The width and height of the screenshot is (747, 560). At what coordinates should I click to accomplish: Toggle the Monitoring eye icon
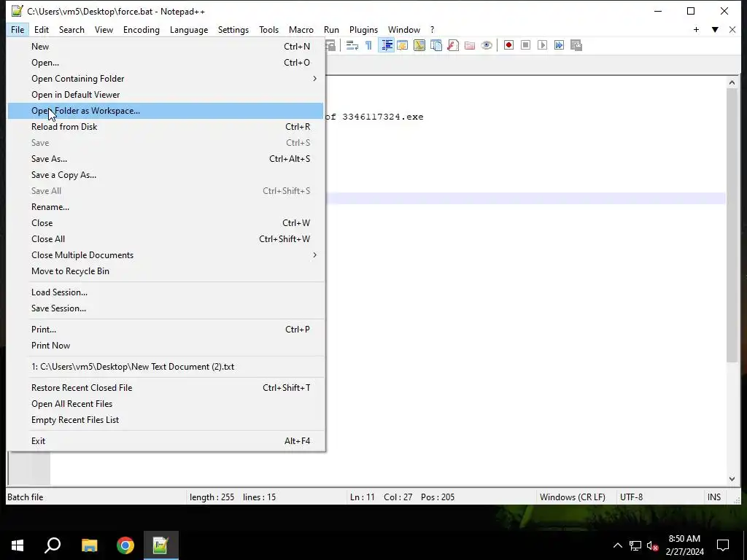click(x=487, y=45)
